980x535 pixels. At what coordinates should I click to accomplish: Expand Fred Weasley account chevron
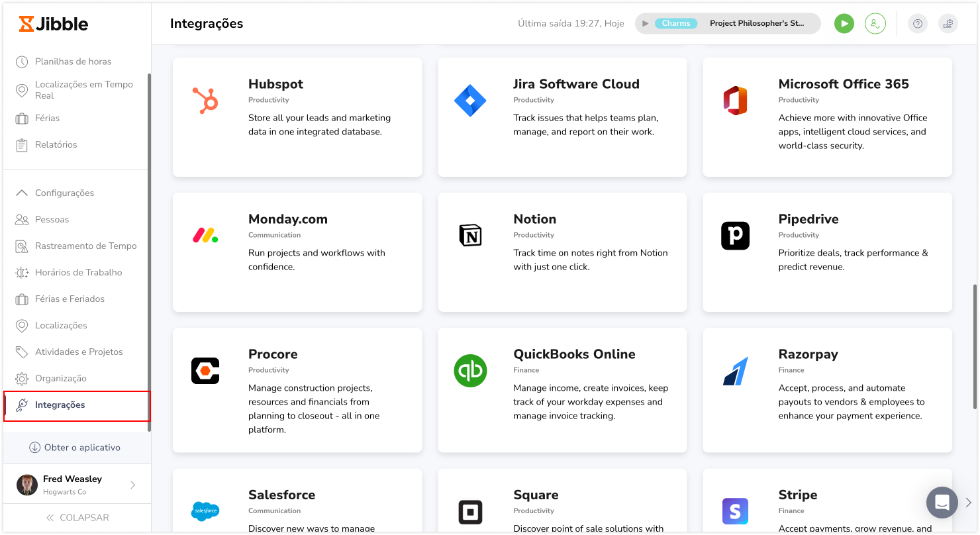tap(132, 485)
